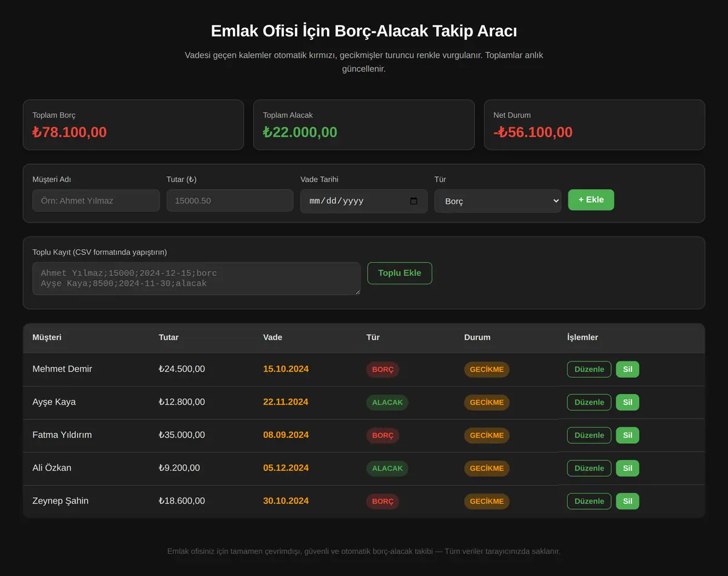Image resolution: width=728 pixels, height=576 pixels.
Task: Select the Mehmet Demir customer name
Action: coord(62,369)
